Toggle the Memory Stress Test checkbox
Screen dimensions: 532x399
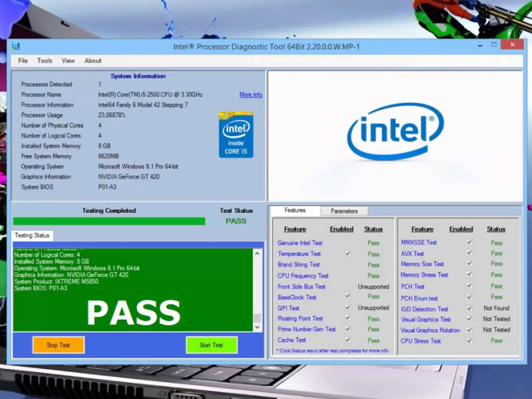coord(469,274)
